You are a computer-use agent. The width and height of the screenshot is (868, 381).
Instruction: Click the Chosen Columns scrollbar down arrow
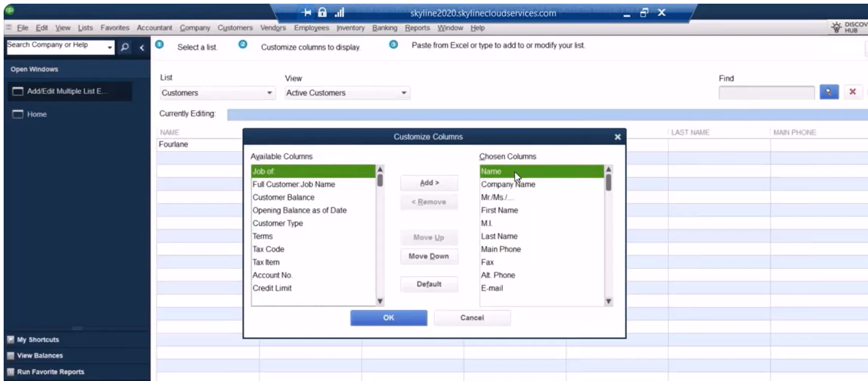608,301
